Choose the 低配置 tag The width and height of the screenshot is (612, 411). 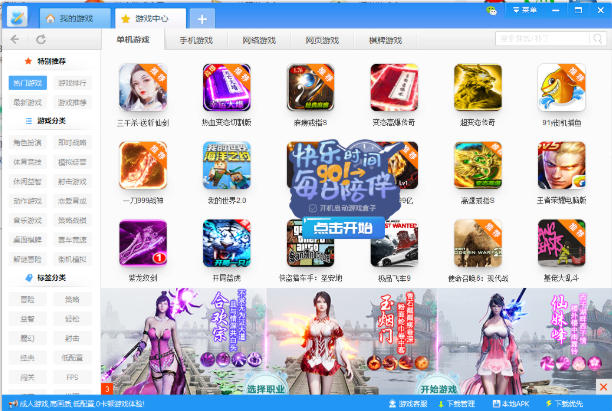pyautogui.click(x=72, y=358)
